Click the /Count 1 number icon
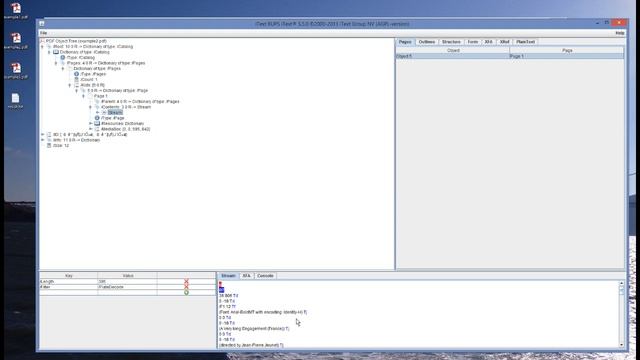 tap(76, 80)
